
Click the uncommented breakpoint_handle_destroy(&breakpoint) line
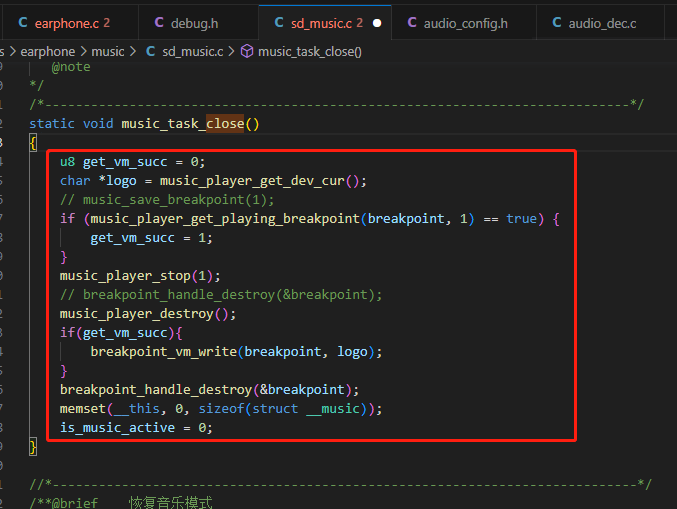tap(209, 390)
